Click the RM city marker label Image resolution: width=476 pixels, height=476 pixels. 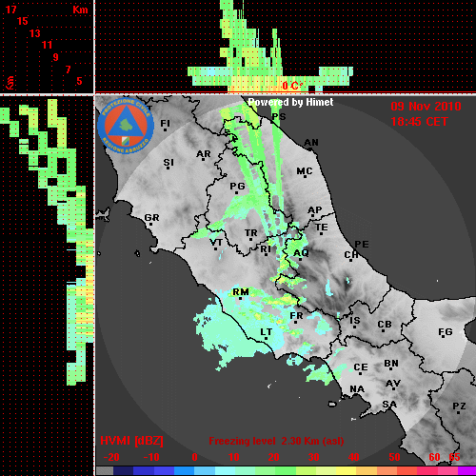(241, 292)
